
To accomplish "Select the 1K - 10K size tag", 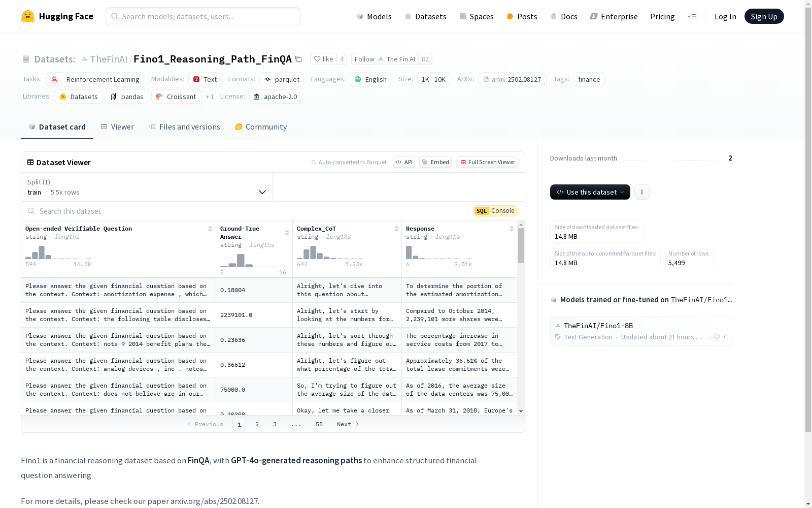I will (x=433, y=79).
